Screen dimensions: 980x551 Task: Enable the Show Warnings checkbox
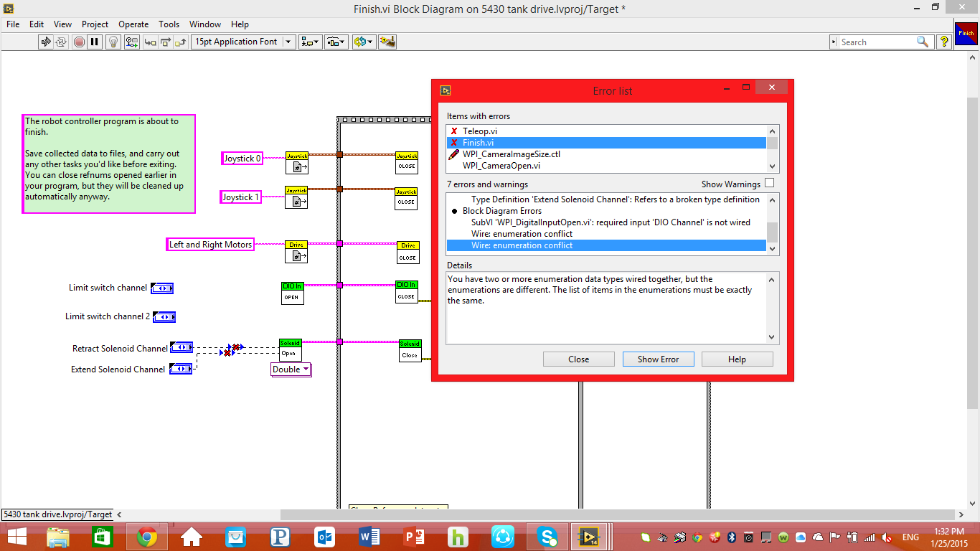pos(769,184)
